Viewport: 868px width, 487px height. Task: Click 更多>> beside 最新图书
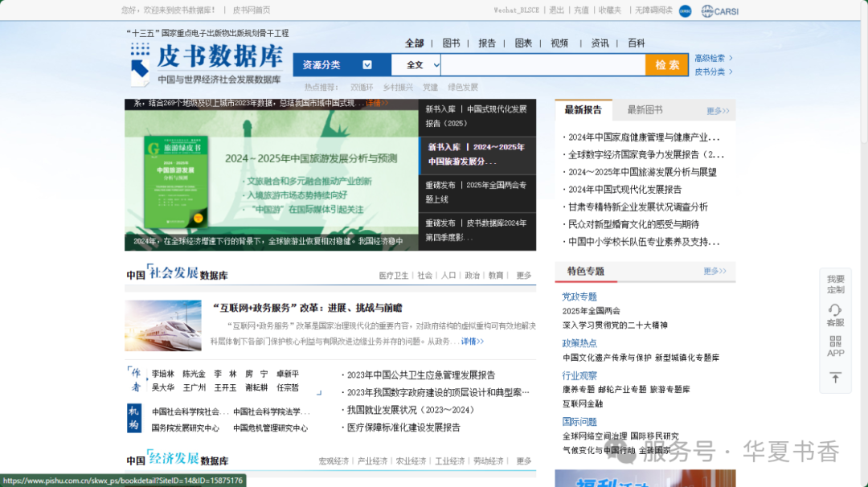[x=718, y=111]
